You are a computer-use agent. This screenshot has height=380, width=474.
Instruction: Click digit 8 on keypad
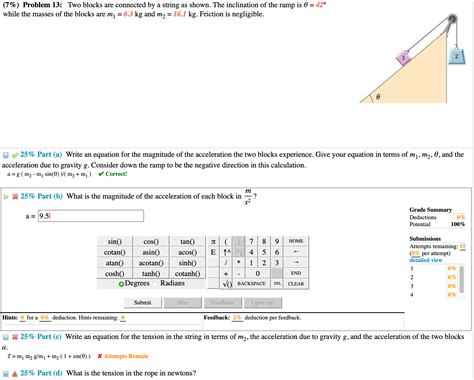[264, 241]
